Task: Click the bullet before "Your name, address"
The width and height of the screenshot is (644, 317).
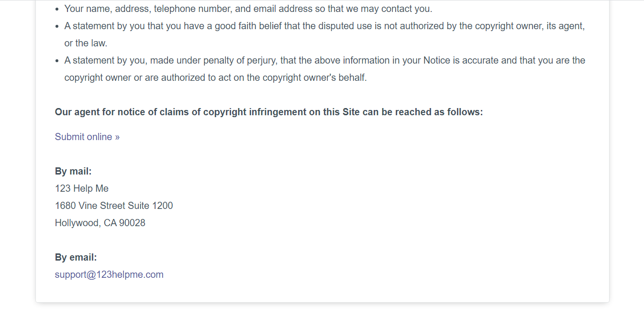Action: coord(57,9)
